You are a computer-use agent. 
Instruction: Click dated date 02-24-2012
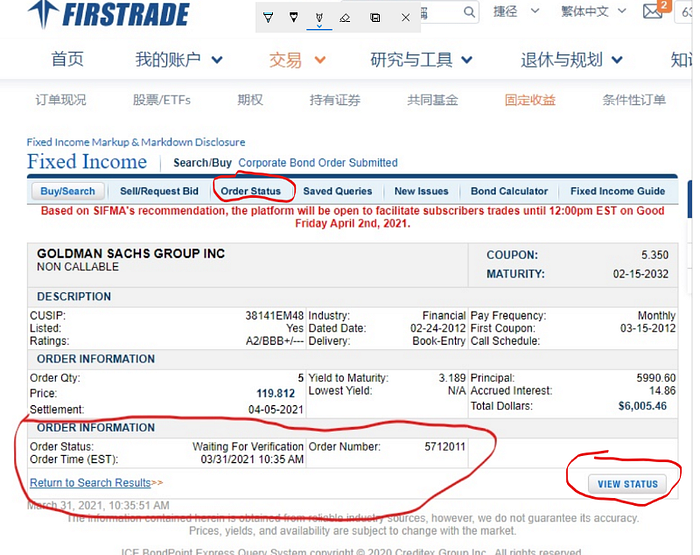pyautogui.click(x=438, y=329)
